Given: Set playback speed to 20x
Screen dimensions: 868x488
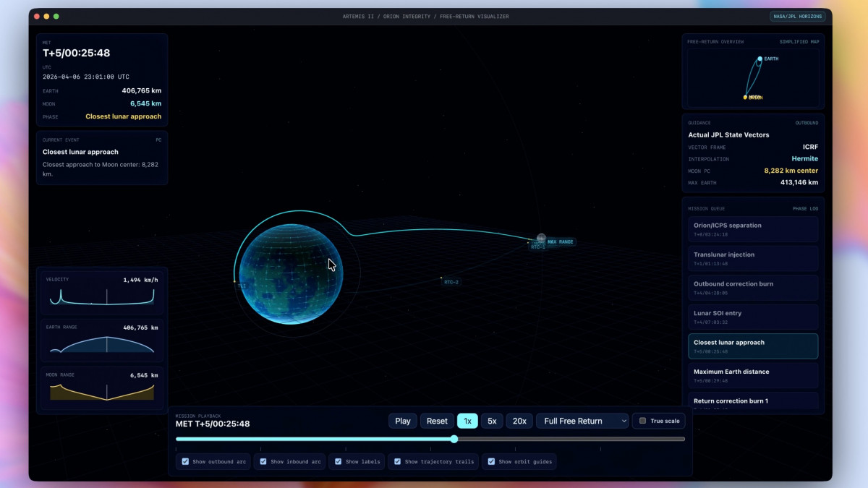Looking at the screenshot, I should [519, 421].
